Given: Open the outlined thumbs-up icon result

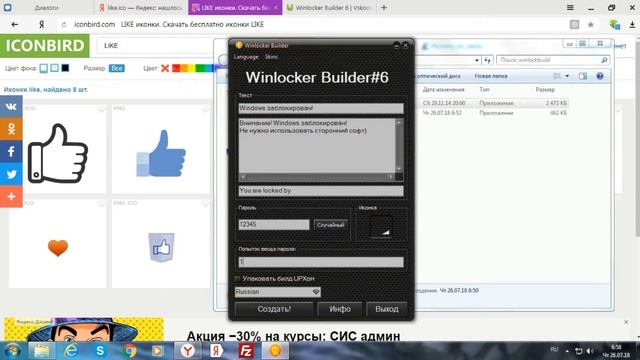Looking at the screenshot, I should tap(58, 153).
